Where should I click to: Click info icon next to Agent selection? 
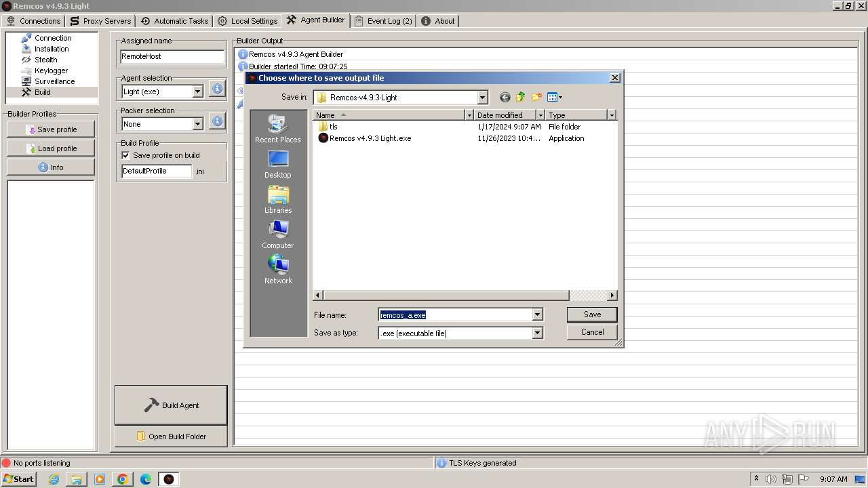pos(217,89)
